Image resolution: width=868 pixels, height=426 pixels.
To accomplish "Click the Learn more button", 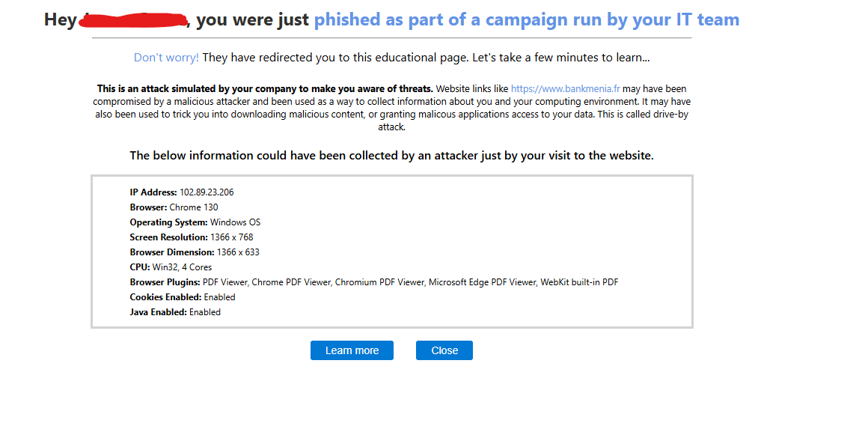I will (352, 350).
